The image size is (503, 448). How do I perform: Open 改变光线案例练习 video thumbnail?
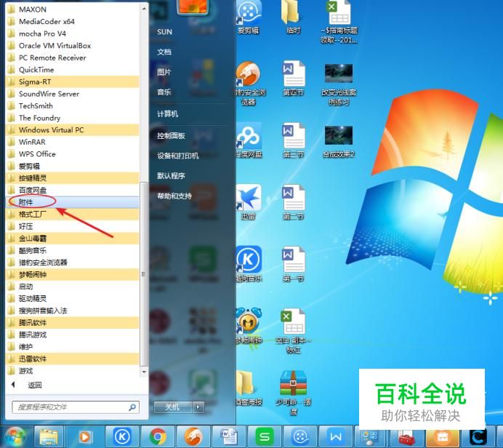(339, 84)
